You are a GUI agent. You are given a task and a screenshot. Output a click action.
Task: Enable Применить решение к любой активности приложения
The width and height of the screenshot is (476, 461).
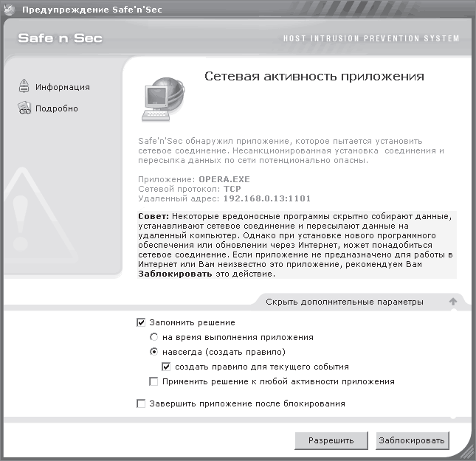154,381
